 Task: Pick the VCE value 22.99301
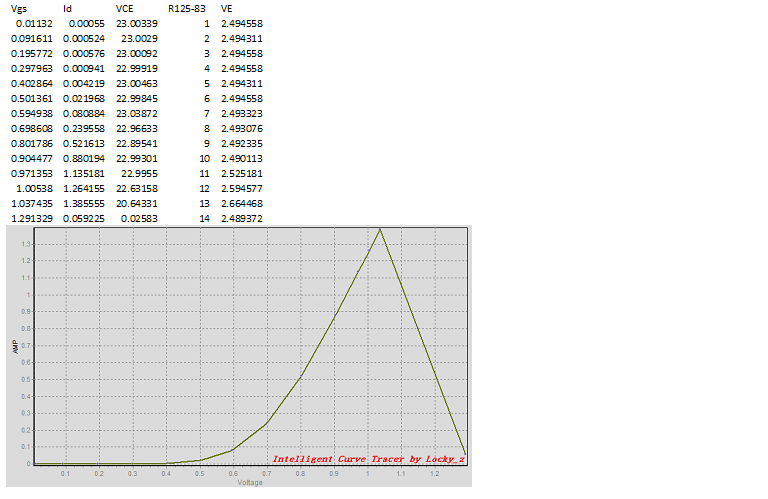(x=137, y=159)
